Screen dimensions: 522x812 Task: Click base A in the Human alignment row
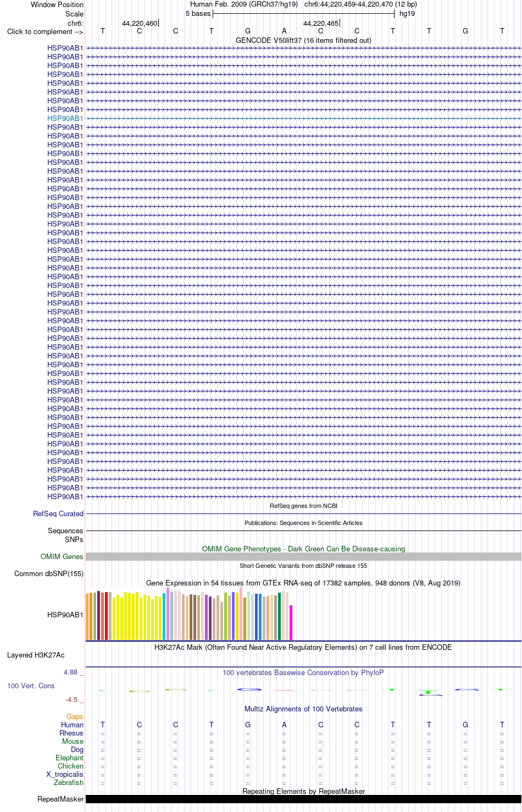point(284,725)
